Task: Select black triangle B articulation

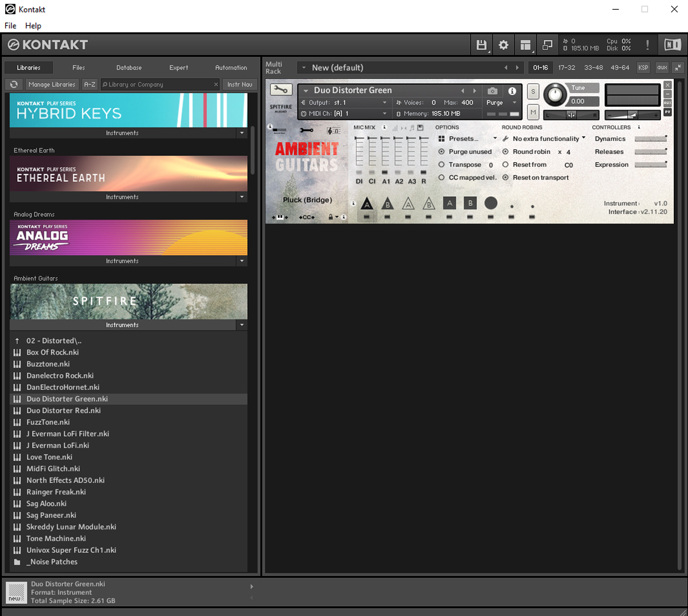Action: click(388, 203)
